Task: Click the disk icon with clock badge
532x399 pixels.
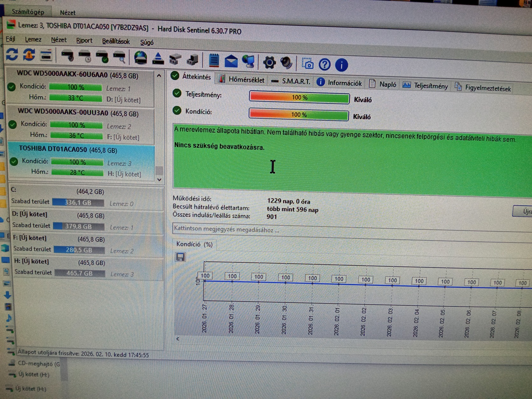Action: [x=85, y=57]
